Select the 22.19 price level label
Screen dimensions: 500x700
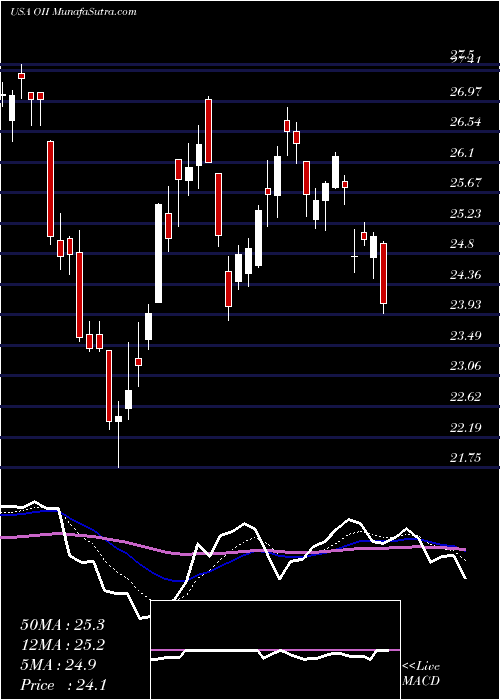(466, 428)
